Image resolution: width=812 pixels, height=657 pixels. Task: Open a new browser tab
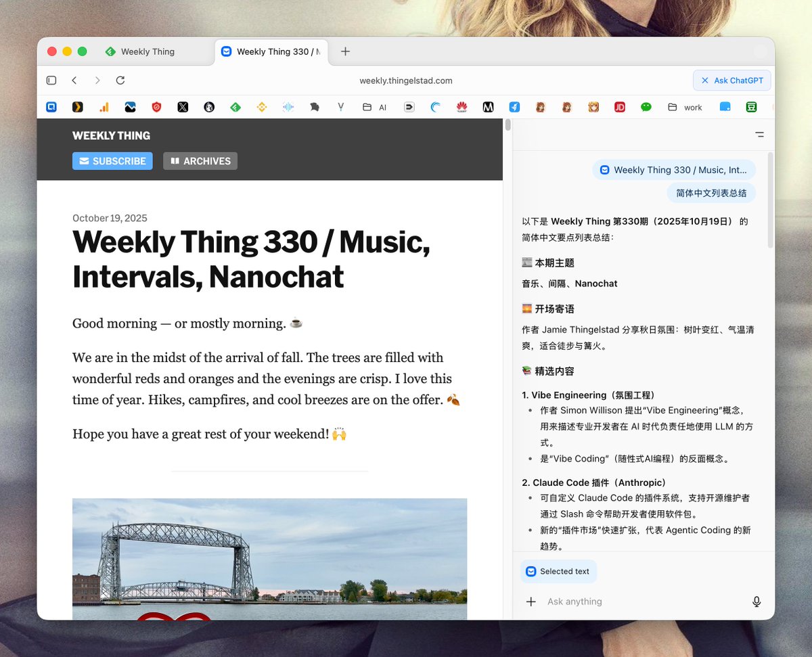[x=345, y=51]
